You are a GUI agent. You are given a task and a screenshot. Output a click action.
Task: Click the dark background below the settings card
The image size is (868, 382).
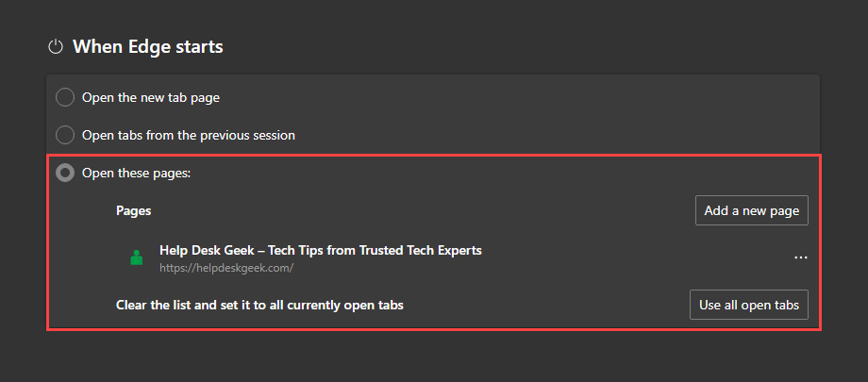point(434,358)
